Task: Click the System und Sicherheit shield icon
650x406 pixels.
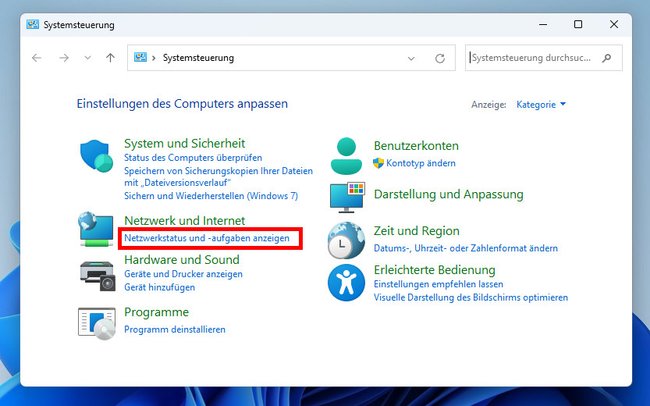Action: 96,156
